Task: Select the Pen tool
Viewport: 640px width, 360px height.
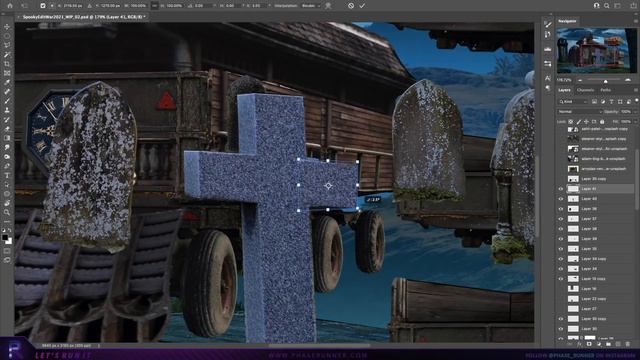Action: pyautogui.click(x=7, y=165)
